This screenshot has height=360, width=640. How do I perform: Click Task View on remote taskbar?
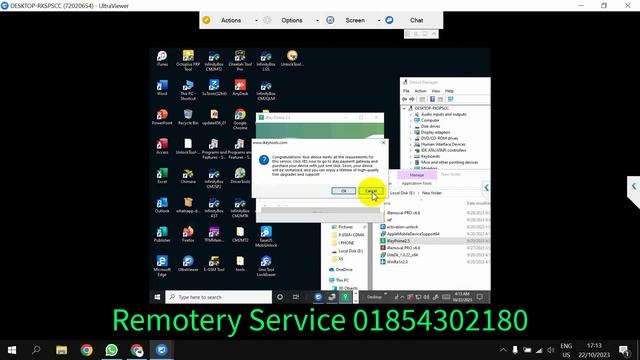coord(296,297)
